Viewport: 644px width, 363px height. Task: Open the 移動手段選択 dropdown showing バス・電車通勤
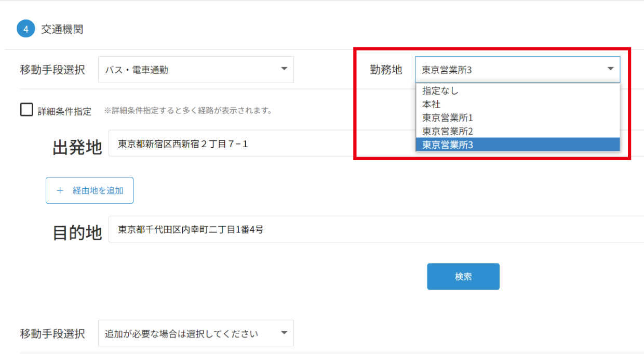click(196, 69)
